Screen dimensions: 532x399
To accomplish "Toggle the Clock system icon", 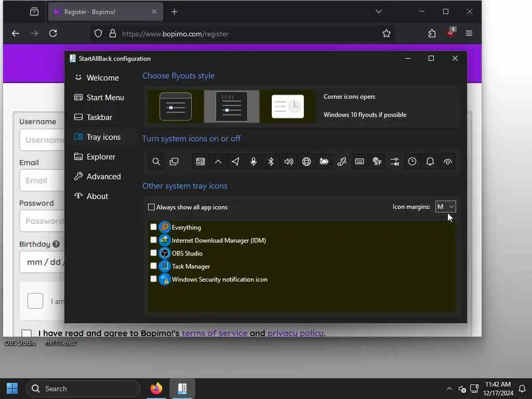I will [412, 162].
